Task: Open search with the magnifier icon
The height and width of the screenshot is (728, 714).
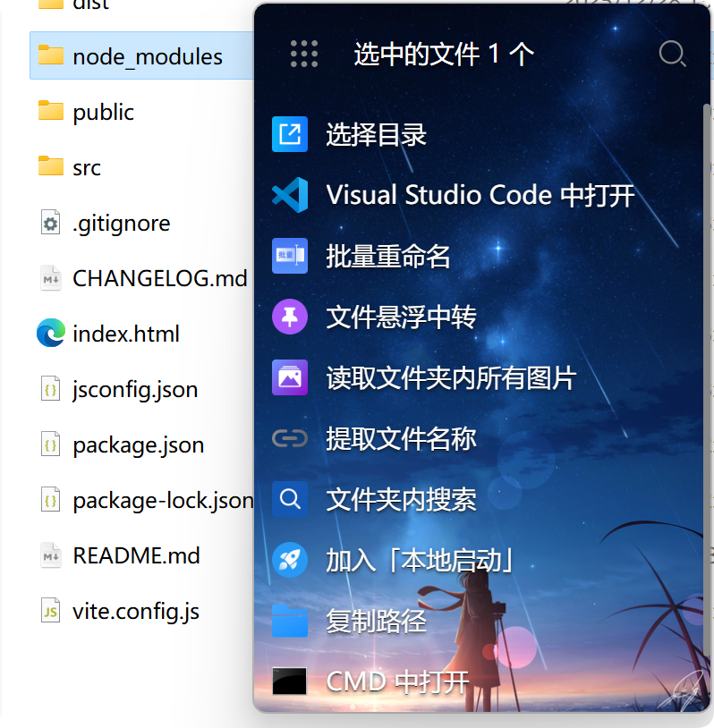Action: pyautogui.click(x=672, y=54)
